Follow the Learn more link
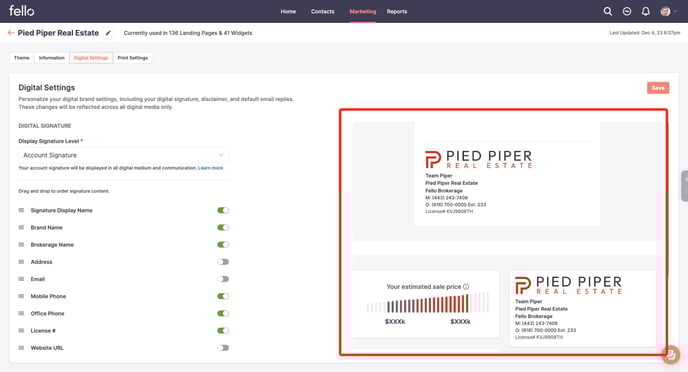The width and height of the screenshot is (688, 372). 211,168
